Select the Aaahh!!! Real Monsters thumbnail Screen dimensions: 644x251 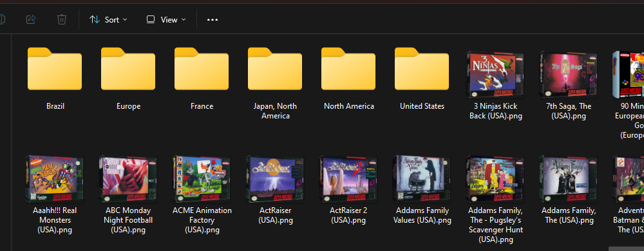click(x=54, y=179)
